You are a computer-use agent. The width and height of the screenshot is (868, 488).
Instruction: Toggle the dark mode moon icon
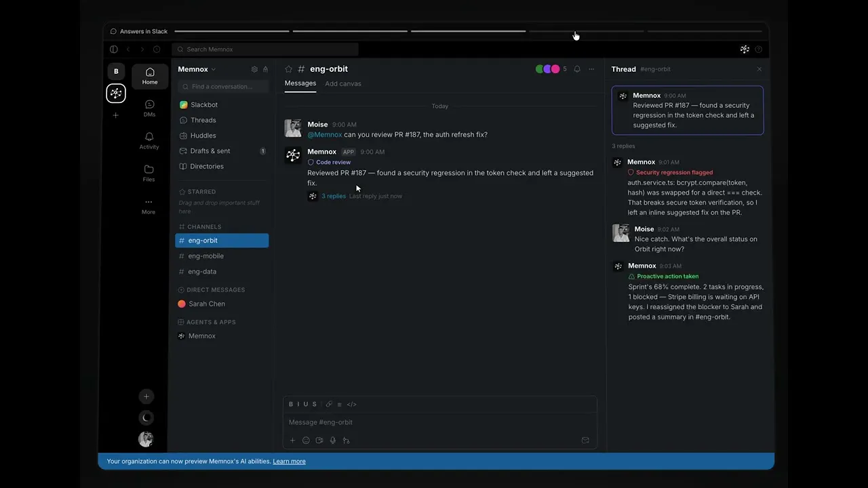tap(146, 418)
